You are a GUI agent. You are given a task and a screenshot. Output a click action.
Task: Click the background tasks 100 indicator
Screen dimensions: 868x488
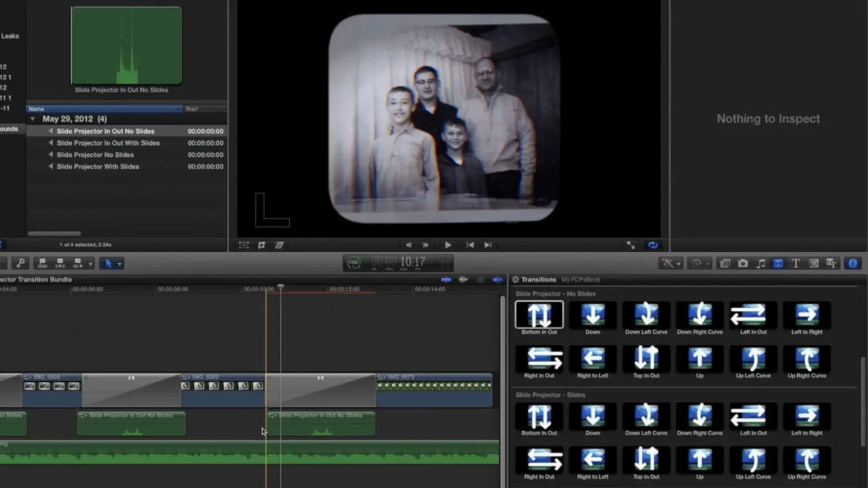[354, 263]
